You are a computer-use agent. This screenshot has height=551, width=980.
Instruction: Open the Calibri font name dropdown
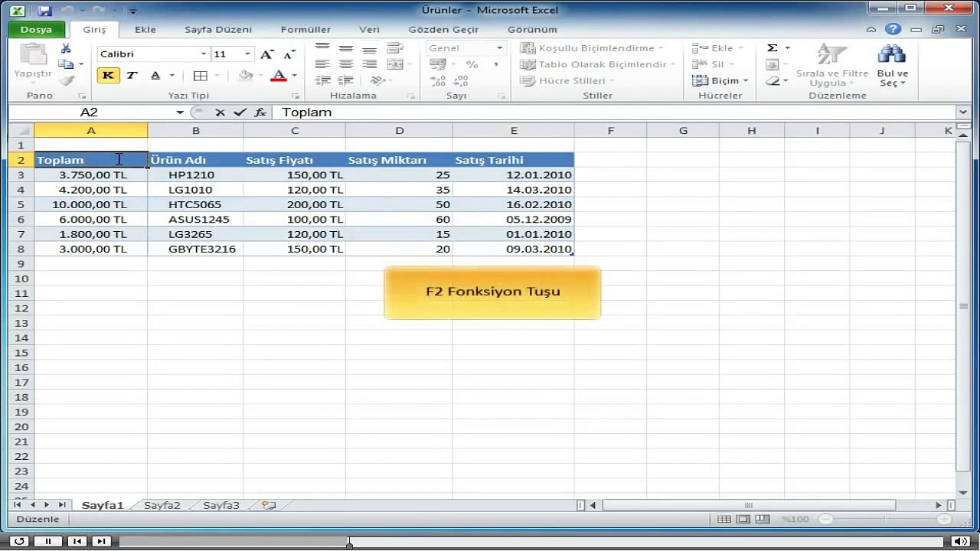point(204,54)
